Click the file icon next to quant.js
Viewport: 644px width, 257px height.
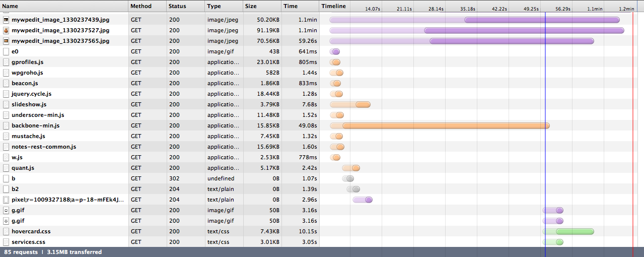6,168
